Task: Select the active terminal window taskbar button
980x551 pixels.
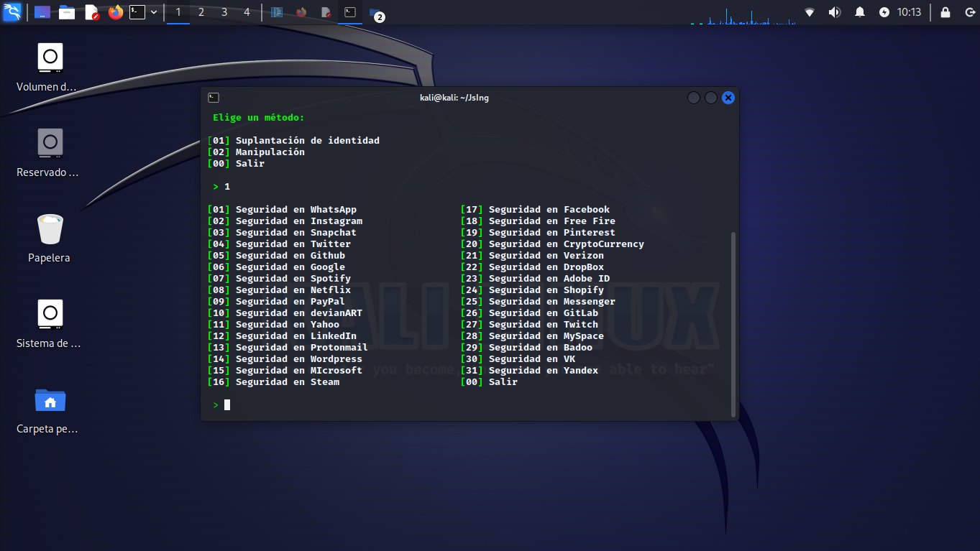Action: coord(350,12)
